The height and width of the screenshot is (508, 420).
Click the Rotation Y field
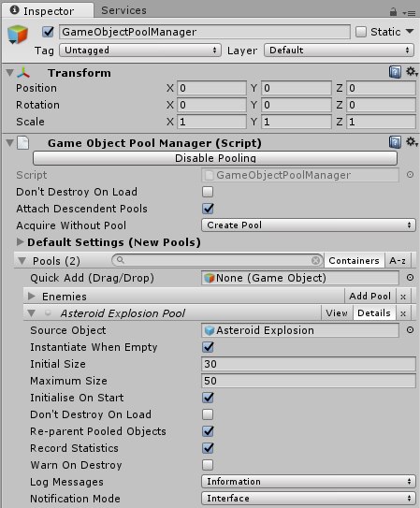[297, 105]
